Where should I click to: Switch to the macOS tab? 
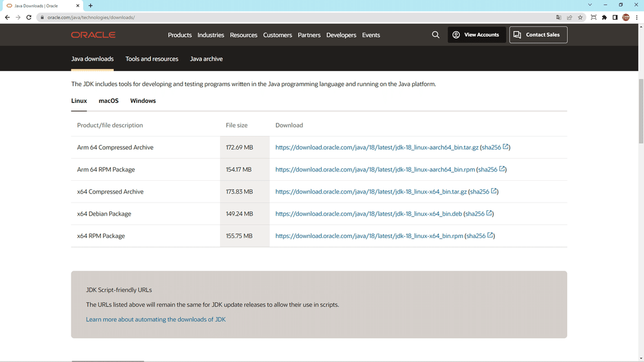click(108, 101)
